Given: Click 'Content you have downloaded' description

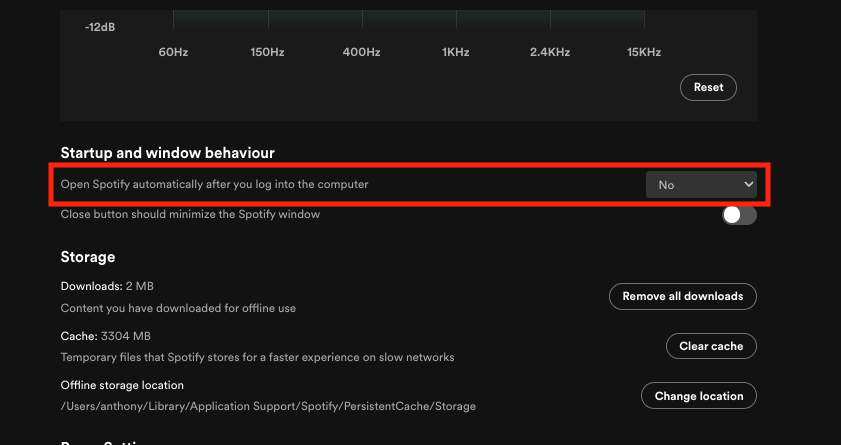Looking at the screenshot, I should coord(178,308).
